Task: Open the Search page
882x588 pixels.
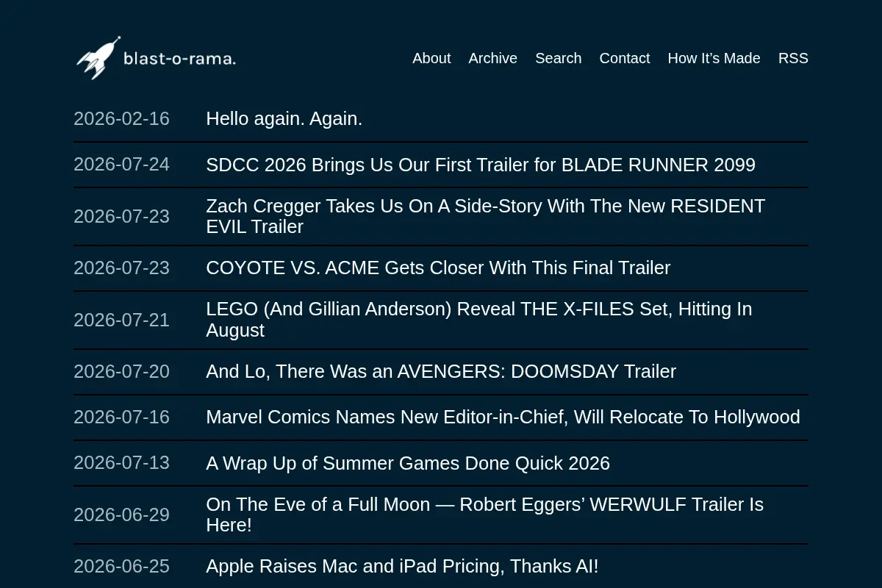Action: click(x=559, y=58)
